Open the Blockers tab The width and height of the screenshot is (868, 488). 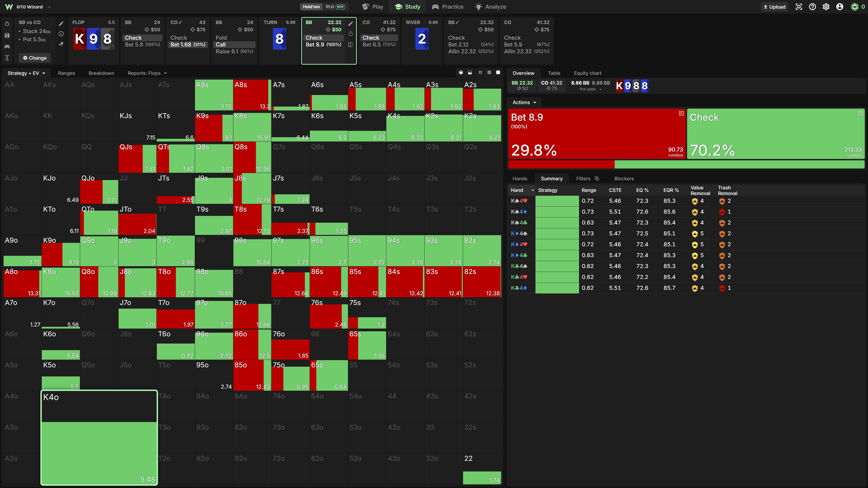tap(624, 178)
